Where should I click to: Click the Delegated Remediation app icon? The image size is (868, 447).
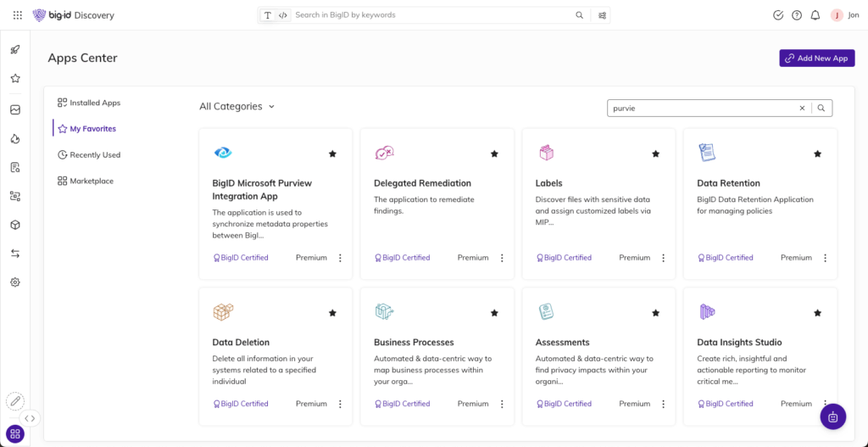point(384,153)
